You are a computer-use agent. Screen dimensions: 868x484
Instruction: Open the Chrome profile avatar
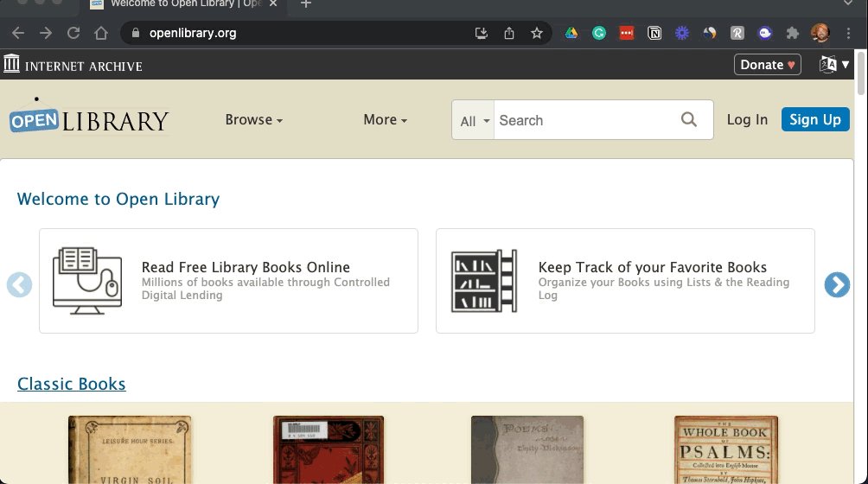[x=820, y=33]
